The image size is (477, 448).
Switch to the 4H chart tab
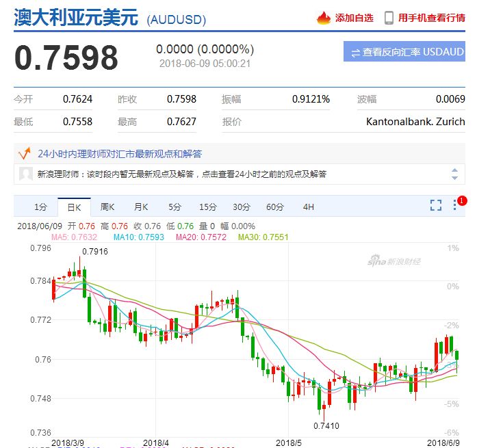tap(308, 207)
